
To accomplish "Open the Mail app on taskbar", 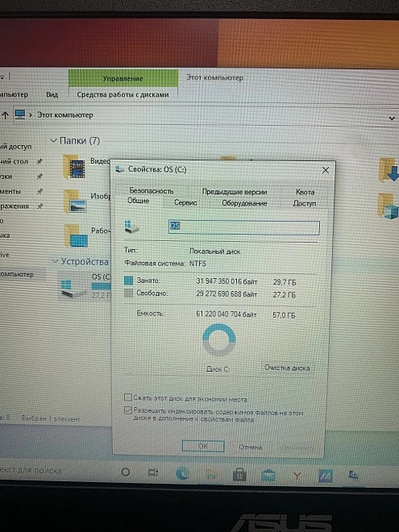I will click(268, 475).
